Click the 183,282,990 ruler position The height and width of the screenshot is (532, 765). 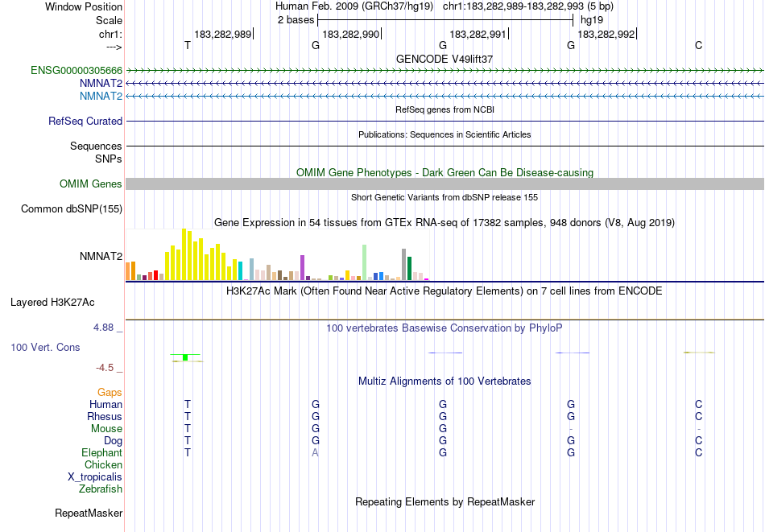(351, 34)
